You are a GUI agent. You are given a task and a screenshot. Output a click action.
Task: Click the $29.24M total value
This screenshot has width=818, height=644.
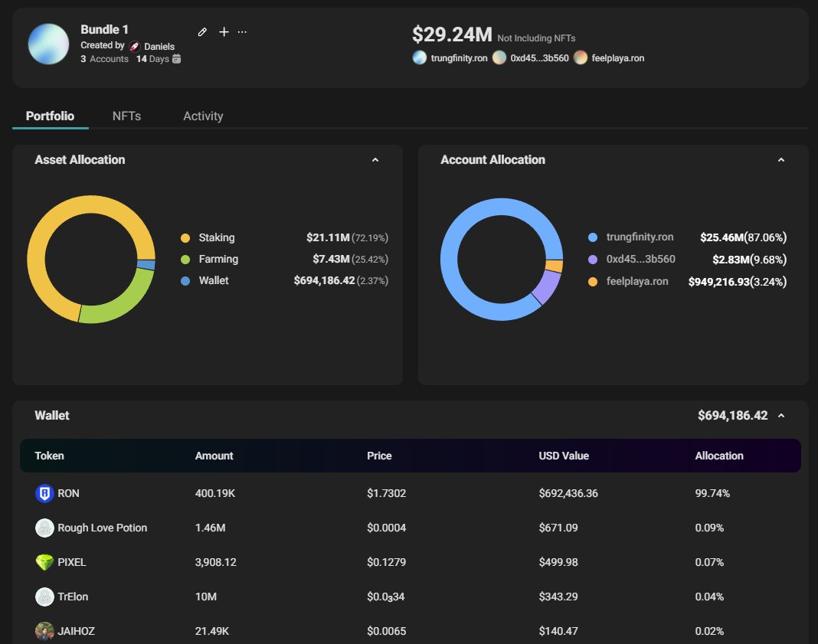452,34
